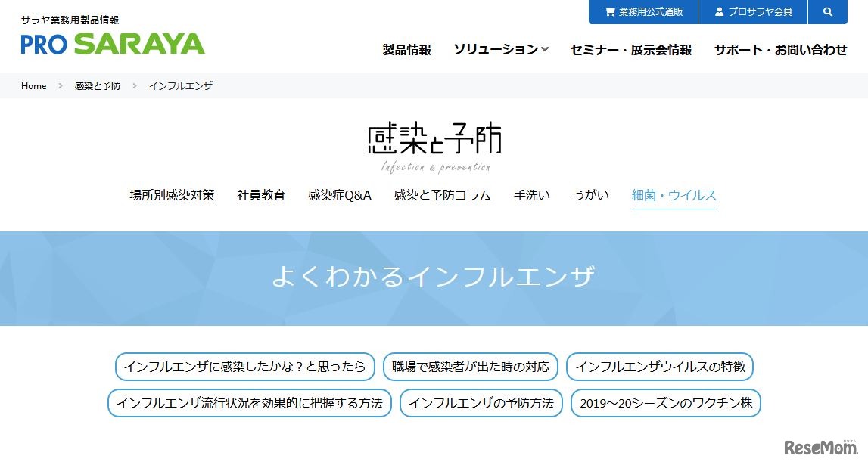Click インフルエンザの予防方法 button

pyautogui.click(x=480, y=403)
